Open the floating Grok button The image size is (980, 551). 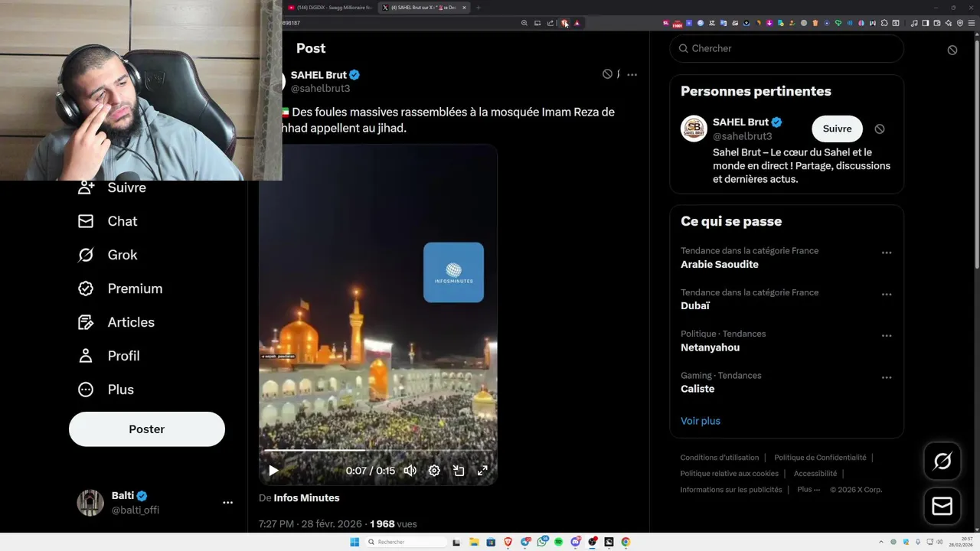point(942,461)
